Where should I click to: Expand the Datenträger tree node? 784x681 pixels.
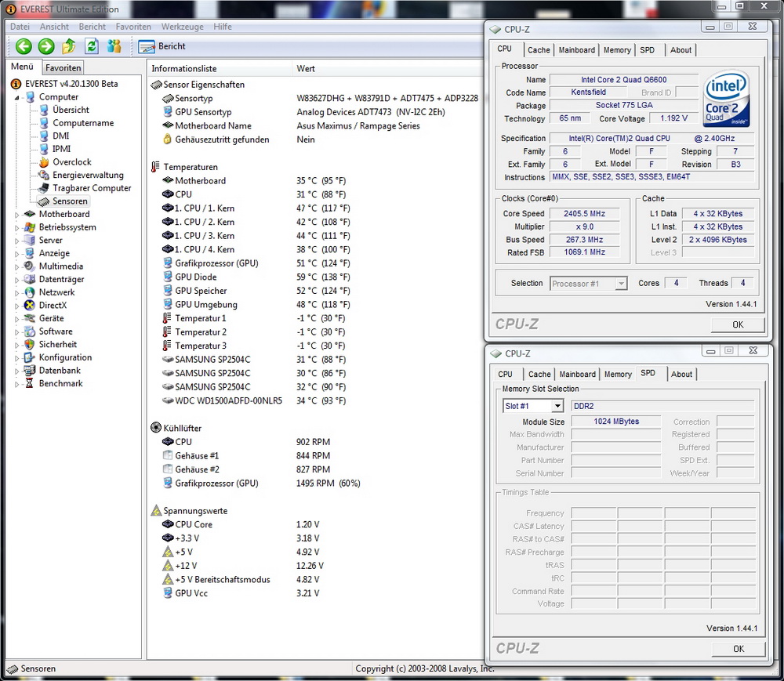click(x=16, y=280)
